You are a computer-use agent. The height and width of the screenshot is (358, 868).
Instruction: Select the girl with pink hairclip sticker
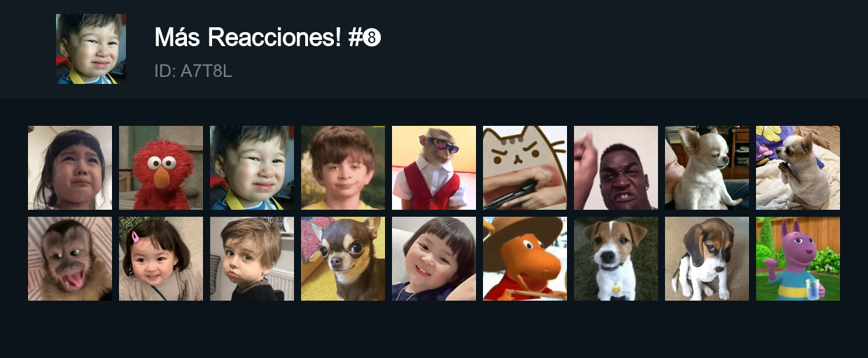point(161,259)
